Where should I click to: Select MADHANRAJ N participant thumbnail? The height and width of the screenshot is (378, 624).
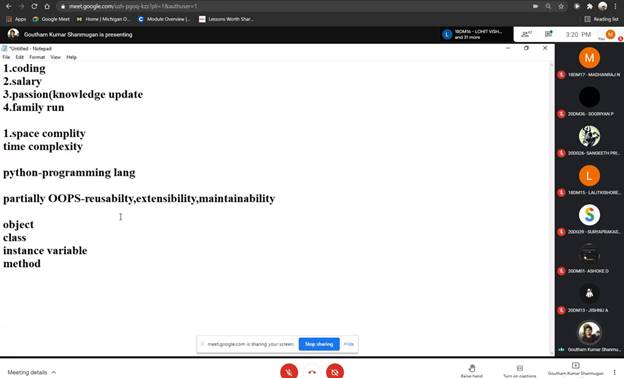click(x=589, y=62)
